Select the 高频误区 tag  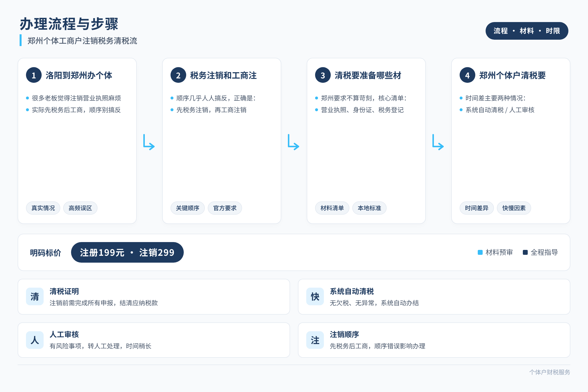pyautogui.click(x=80, y=208)
